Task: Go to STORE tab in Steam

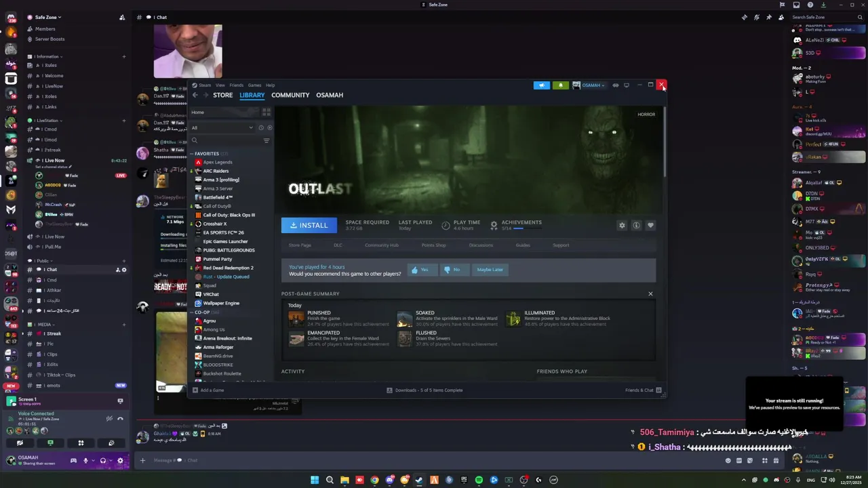Action: [x=222, y=95]
